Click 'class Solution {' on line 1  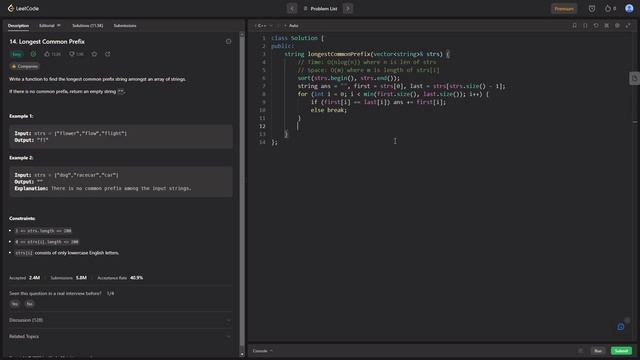coord(297,38)
